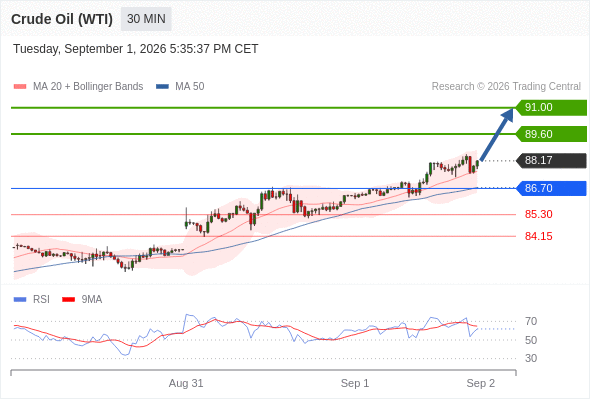Toggle the MA 20 + Bollinger Bands legend
The width and height of the screenshot is (590, 400).
click(x=88, y=87)
